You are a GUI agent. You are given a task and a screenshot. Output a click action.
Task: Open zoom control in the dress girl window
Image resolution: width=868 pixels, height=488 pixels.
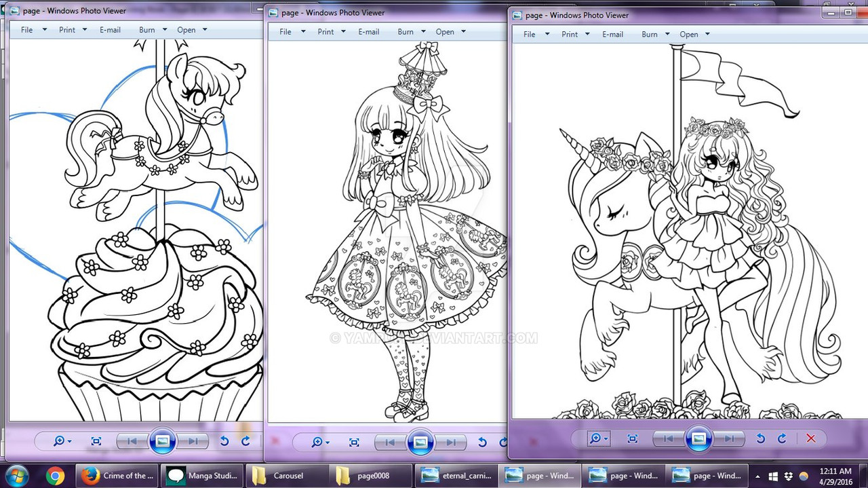(x=320, y=443)
